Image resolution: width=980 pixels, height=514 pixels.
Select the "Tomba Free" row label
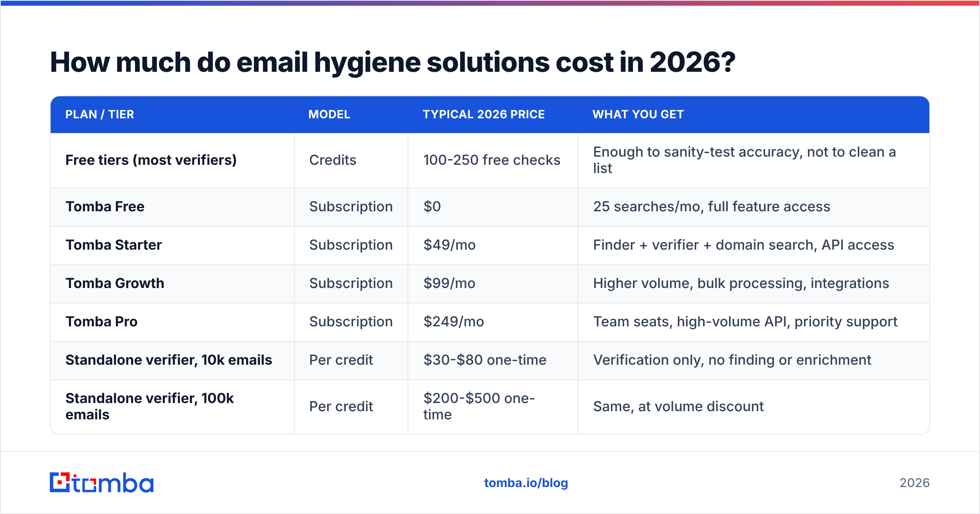click(x=105, y=206)
